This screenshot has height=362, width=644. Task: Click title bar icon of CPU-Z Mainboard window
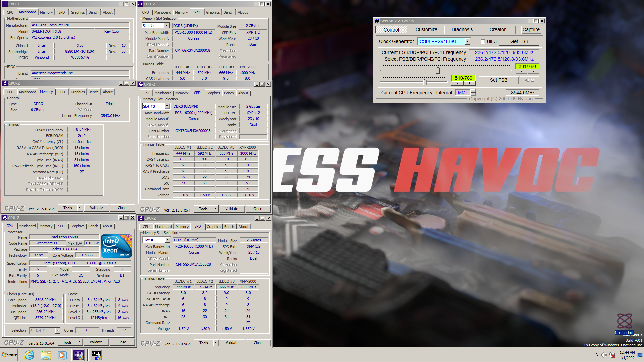(5, 4)
